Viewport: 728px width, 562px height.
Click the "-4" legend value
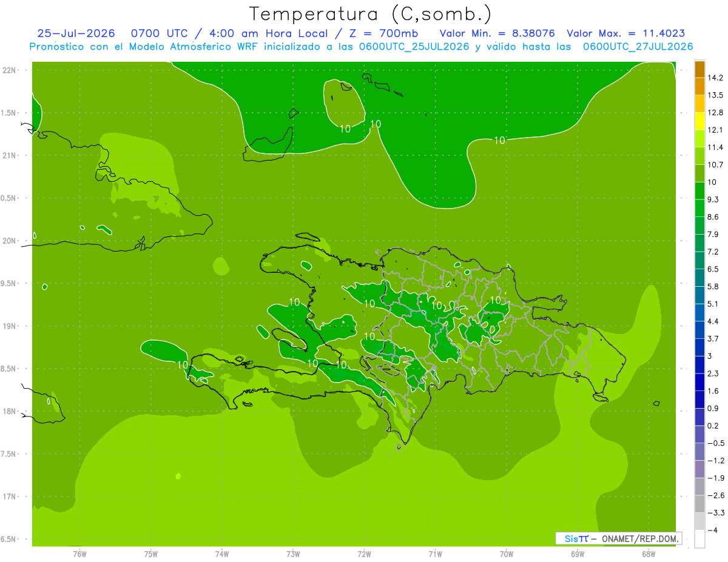712,530
